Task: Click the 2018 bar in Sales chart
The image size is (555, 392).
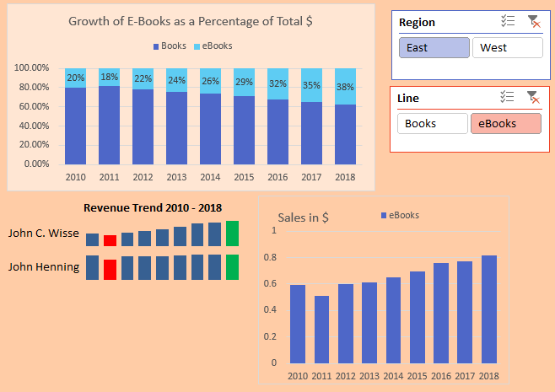Action: (x=489, y=309)
